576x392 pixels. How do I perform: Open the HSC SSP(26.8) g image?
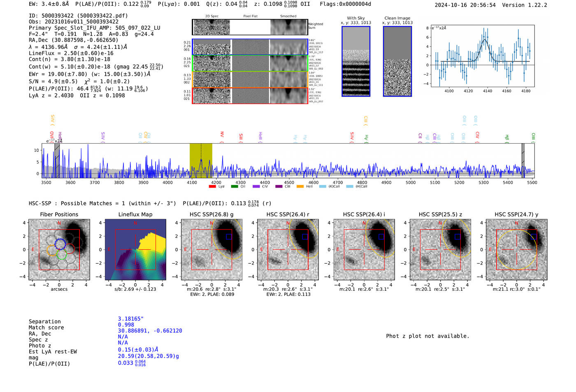pos(211,250)
